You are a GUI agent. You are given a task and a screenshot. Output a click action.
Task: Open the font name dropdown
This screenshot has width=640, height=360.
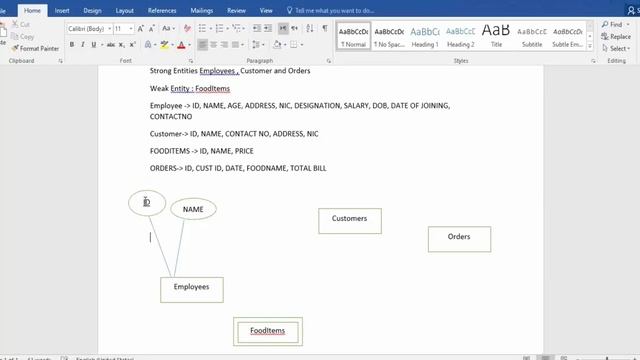(x=110, y=29)
